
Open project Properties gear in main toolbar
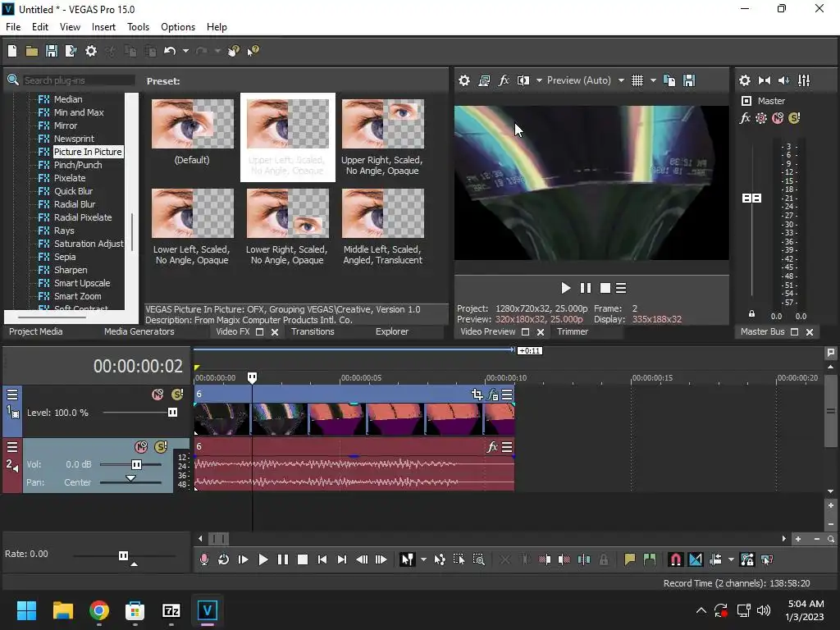click(x=91, y=51)
